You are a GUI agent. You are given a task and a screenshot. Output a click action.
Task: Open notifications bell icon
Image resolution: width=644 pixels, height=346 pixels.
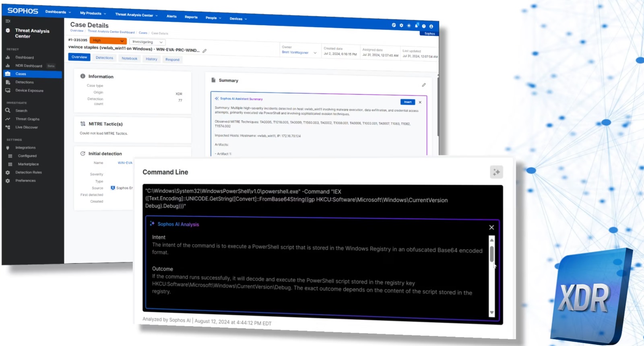click(417, 26)
